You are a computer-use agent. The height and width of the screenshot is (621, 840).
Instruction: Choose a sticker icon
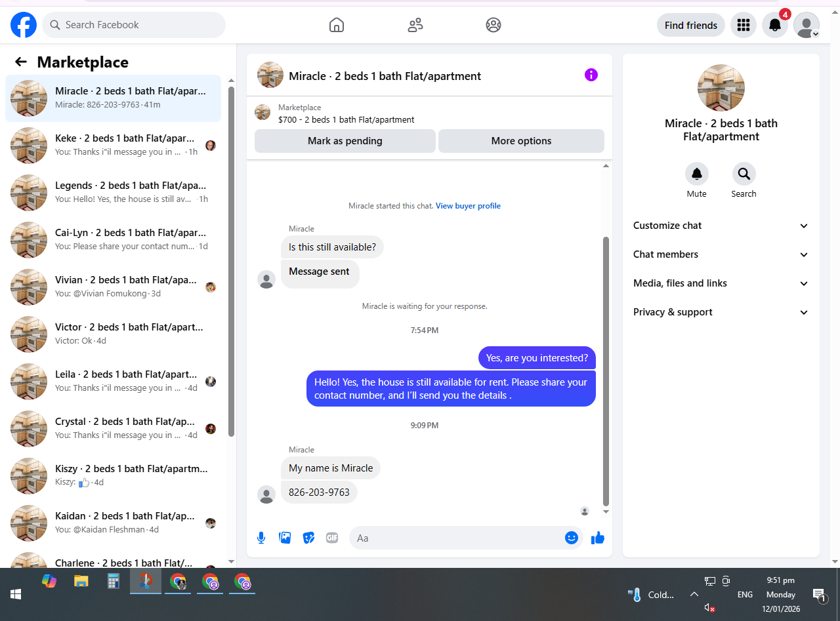[x=308, y=538]
